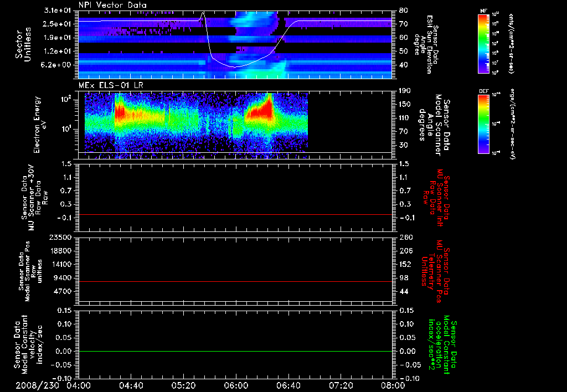
Task: Click the 9400 scanner position tick label
Action: pyautogui.click(x=63, y=278)
